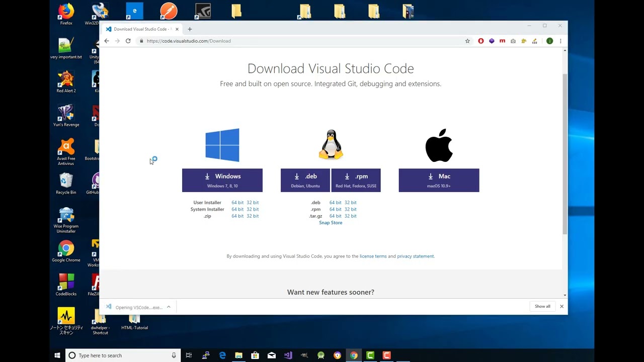Click the Type here to search box
Viewport: 644px width, 362px height.
point(123,355)
